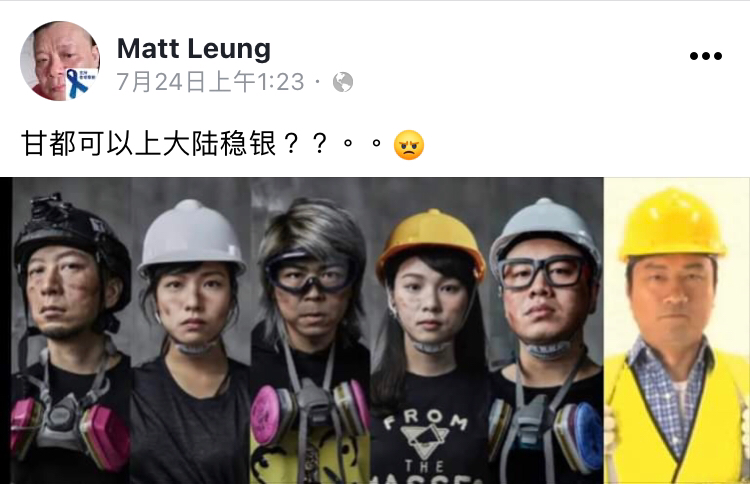Click the globe public privacy icon
750x501 pixels.
click(x=343, y=82)
